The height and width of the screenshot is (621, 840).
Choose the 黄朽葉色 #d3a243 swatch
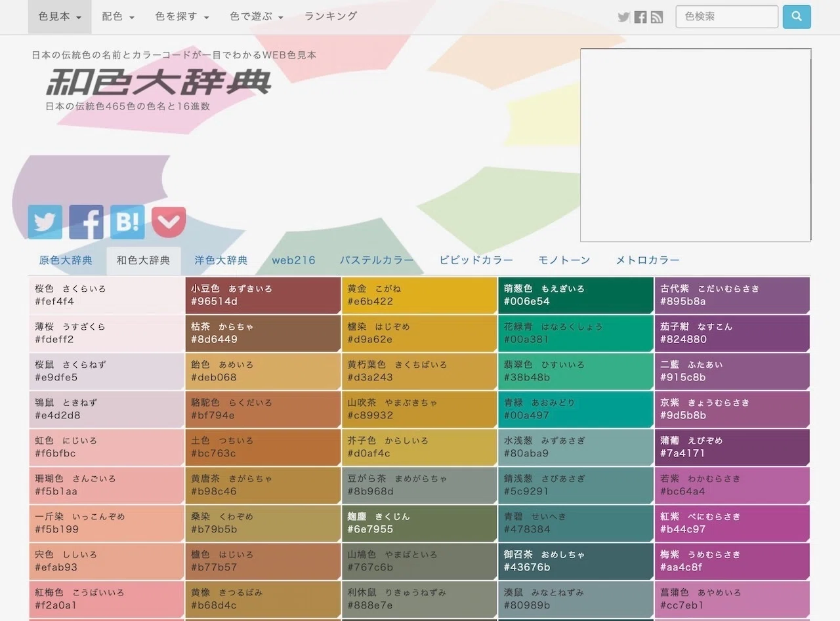[x=419, y=371]
